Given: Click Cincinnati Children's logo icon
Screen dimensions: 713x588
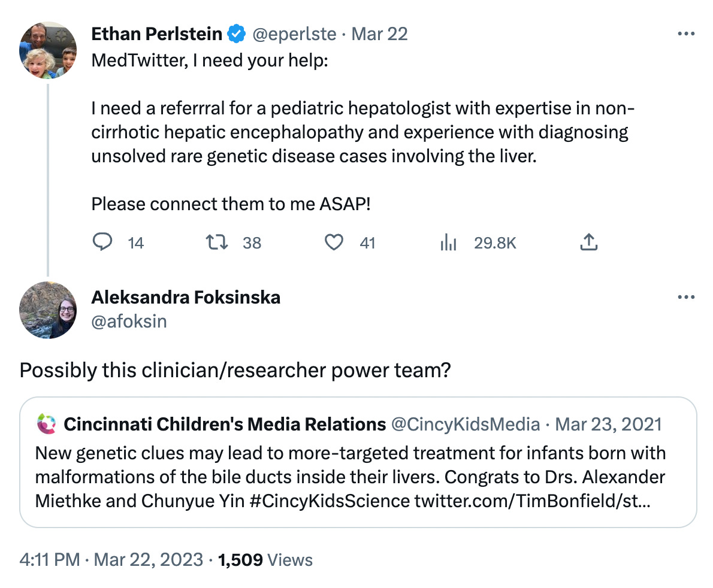Looking at the screenshot, I should [x=46, y=423].
